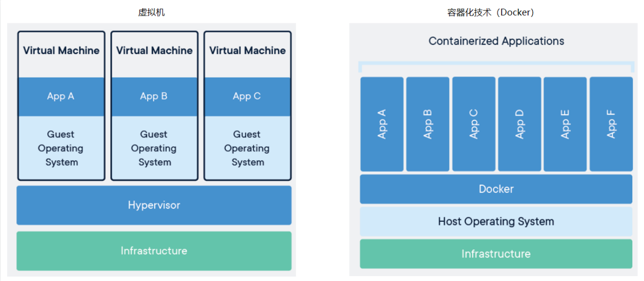Viewport: 644px width, 281px height.
Task: Select vertical App A container in Docker diagram
Action: [382, 124]
